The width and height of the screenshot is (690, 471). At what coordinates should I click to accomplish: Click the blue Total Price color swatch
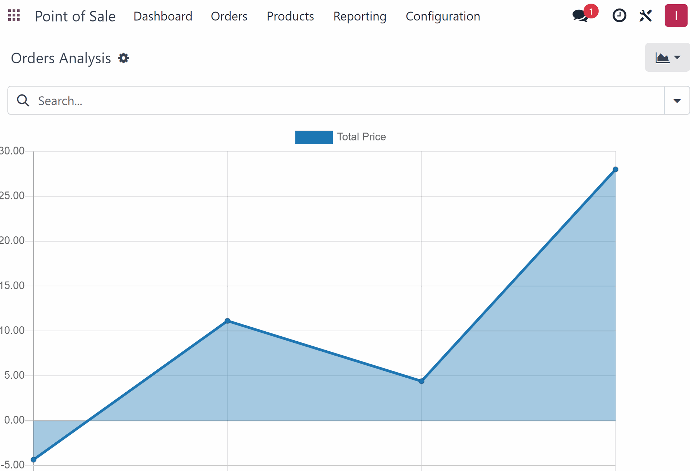[x=314, y=137]
